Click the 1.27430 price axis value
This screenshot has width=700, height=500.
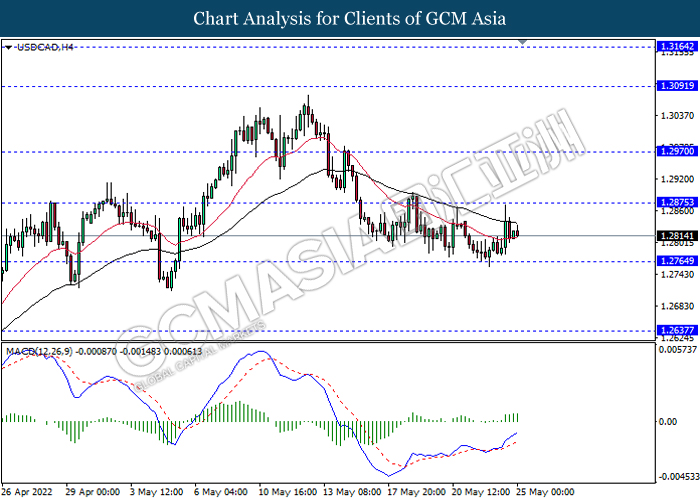677,274
